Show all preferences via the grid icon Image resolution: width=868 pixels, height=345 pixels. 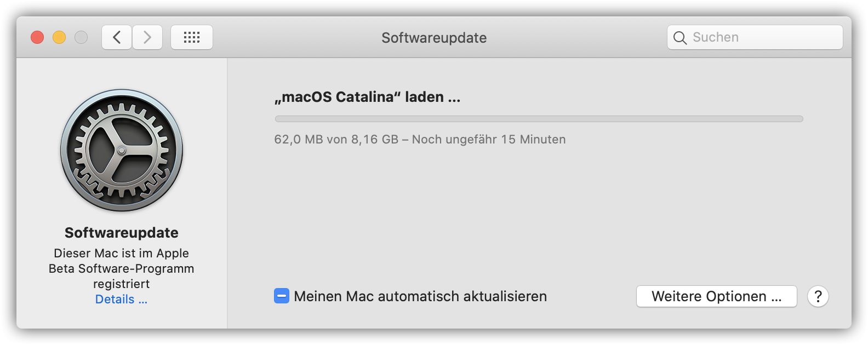pyautogui.click(x=192, y=37)
